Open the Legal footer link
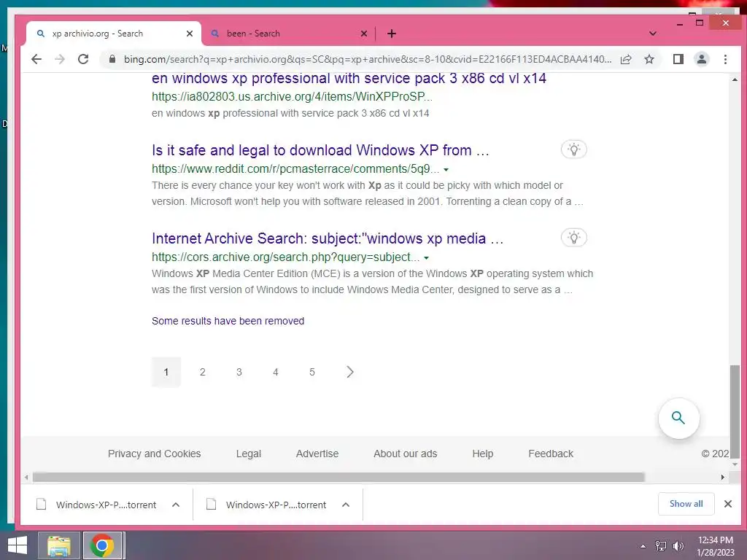The image size is (747, 560). tap(249, 454)
